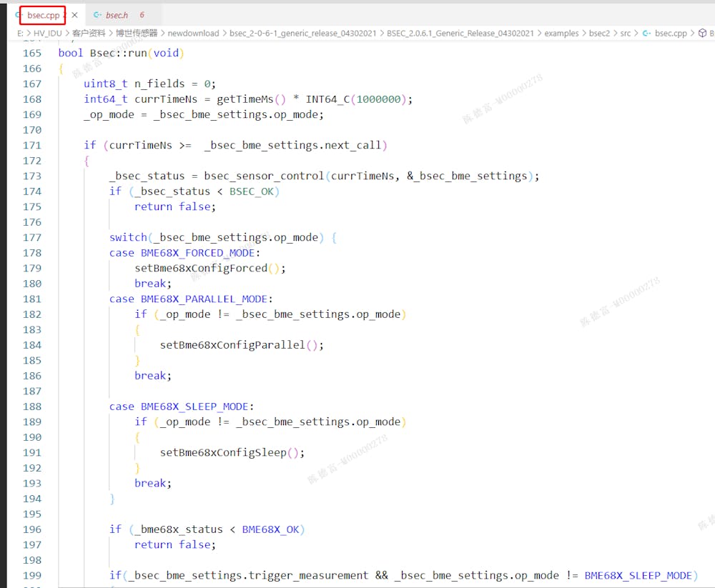Screen dimensions: 715x588
Task: Click the C++ icon on the bsec.cpp tab
Action: click(19, 15)
